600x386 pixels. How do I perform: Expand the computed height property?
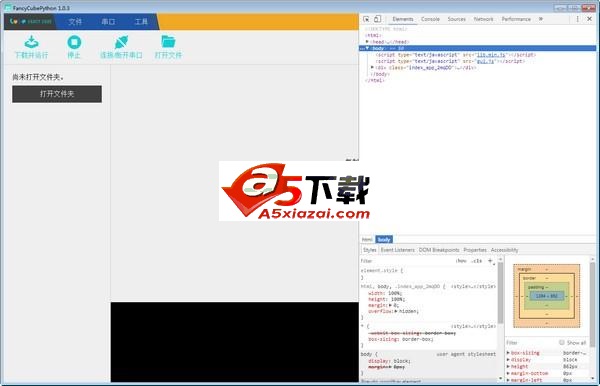pyautogui.click(x=508, y=366)
